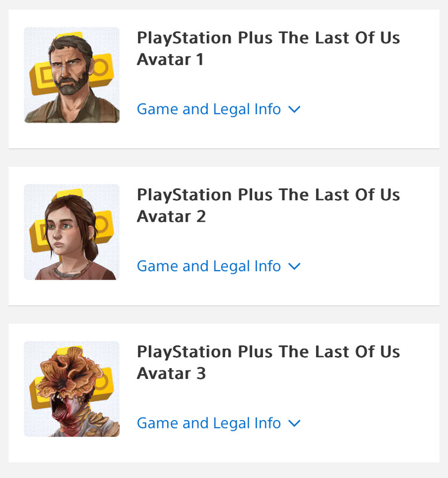Viewport: 448px width, 478px height.
Task: Open the Last Of Us Avatar 3 title
Action: (x=268, y=362)
